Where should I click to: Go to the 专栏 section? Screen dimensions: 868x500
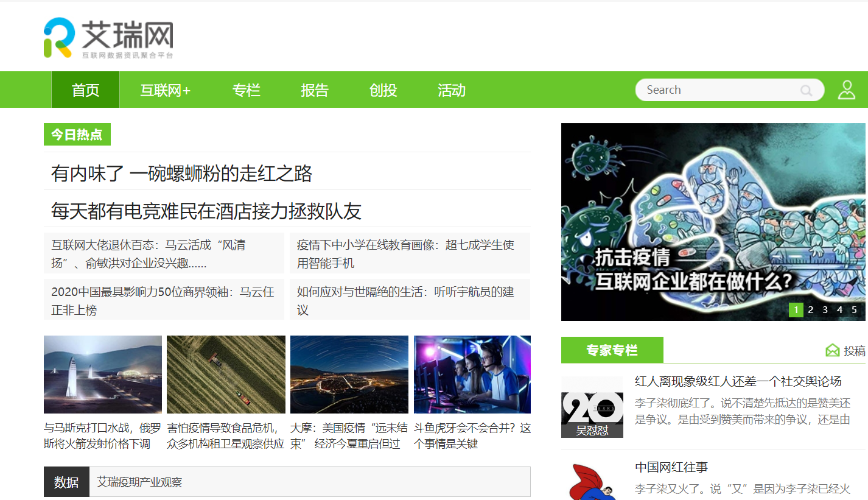point(246,90)
